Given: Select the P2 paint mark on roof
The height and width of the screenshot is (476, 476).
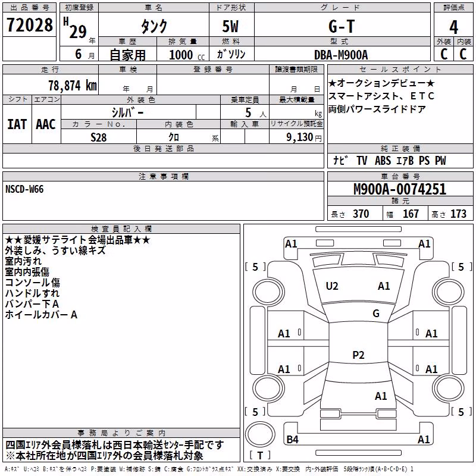Looking at the screenshot, I should [x=358, y=355].
